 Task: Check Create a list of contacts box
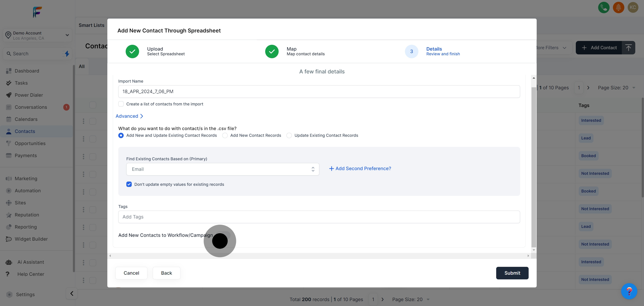pos(121,104)
